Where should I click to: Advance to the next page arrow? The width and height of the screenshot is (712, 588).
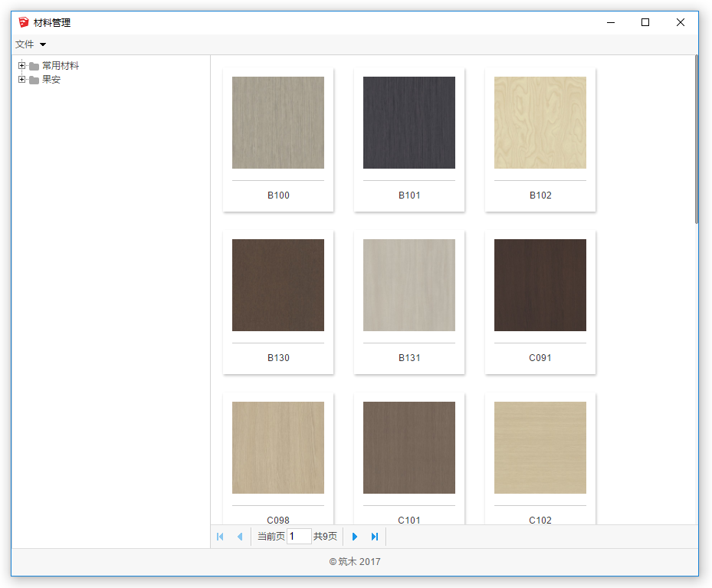[354, 537]
